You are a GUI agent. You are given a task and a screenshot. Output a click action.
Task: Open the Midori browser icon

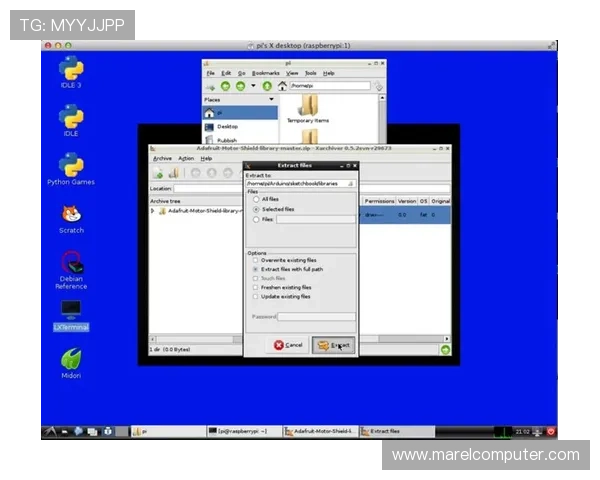(x=71, y=359)
